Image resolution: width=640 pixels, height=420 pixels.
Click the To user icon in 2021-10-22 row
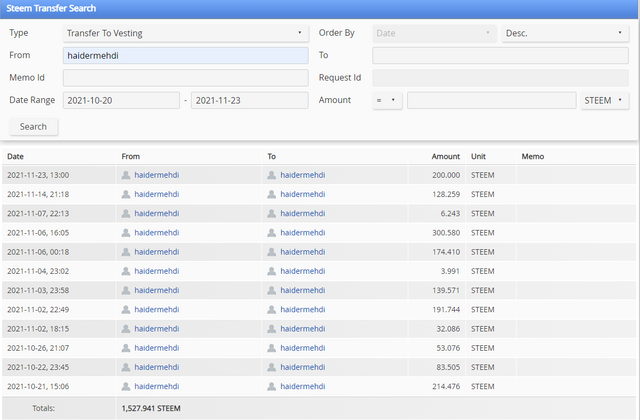click(x=271, y=367)
